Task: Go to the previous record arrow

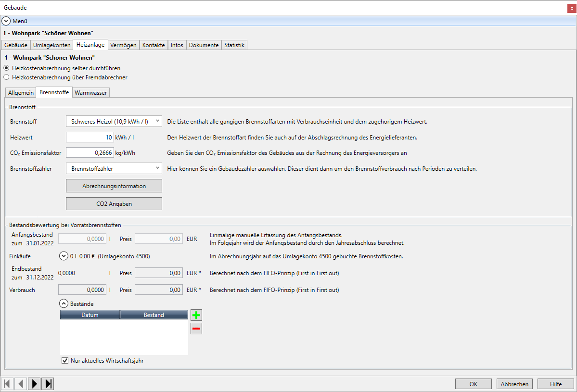Action: (x=21, y=384)
